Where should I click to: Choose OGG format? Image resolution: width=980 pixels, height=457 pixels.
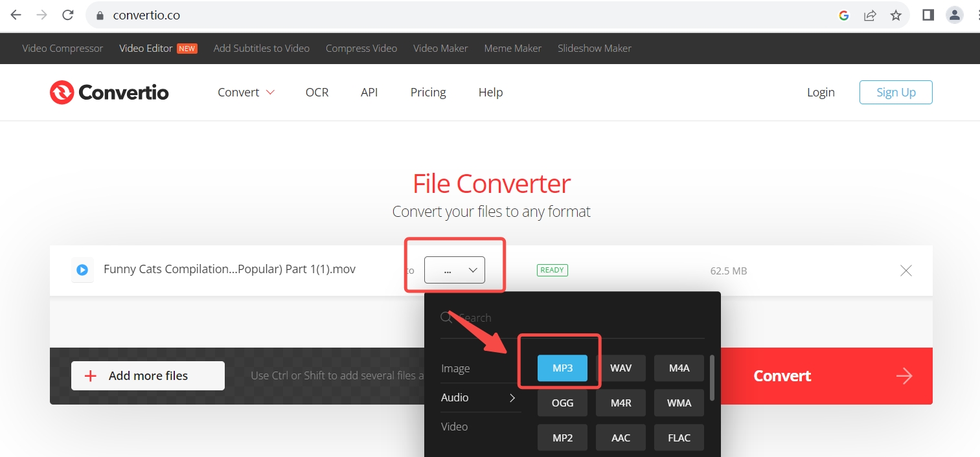pyautogui.click(x=562, y=403)
